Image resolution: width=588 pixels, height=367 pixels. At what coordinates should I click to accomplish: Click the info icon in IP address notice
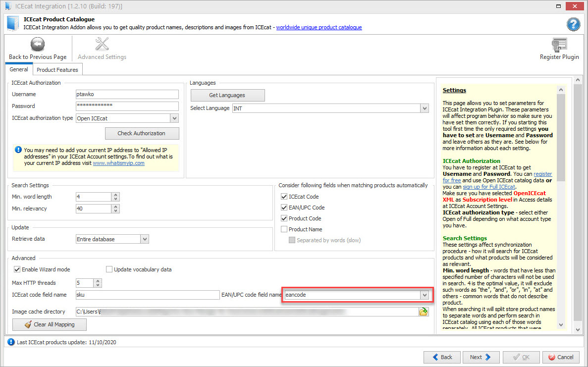tap(18, 150)
